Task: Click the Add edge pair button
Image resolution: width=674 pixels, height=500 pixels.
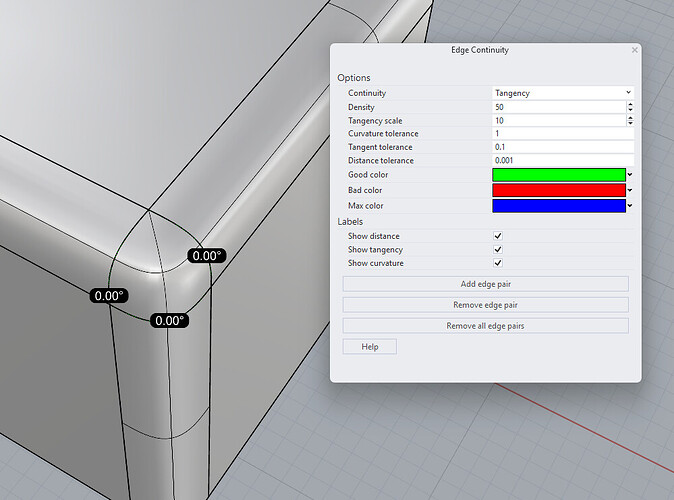Action: (x=486, y=284)
